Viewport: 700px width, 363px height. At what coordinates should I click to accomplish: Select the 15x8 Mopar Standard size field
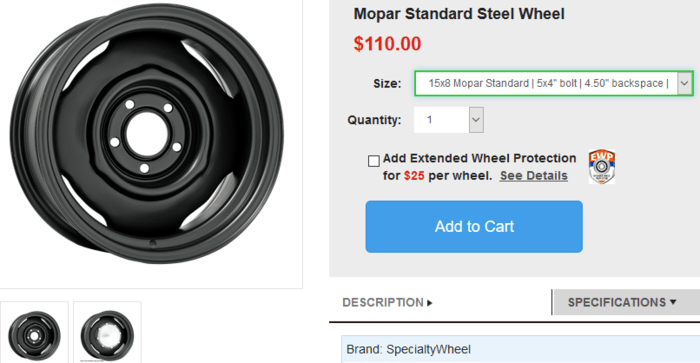point(554,83)
